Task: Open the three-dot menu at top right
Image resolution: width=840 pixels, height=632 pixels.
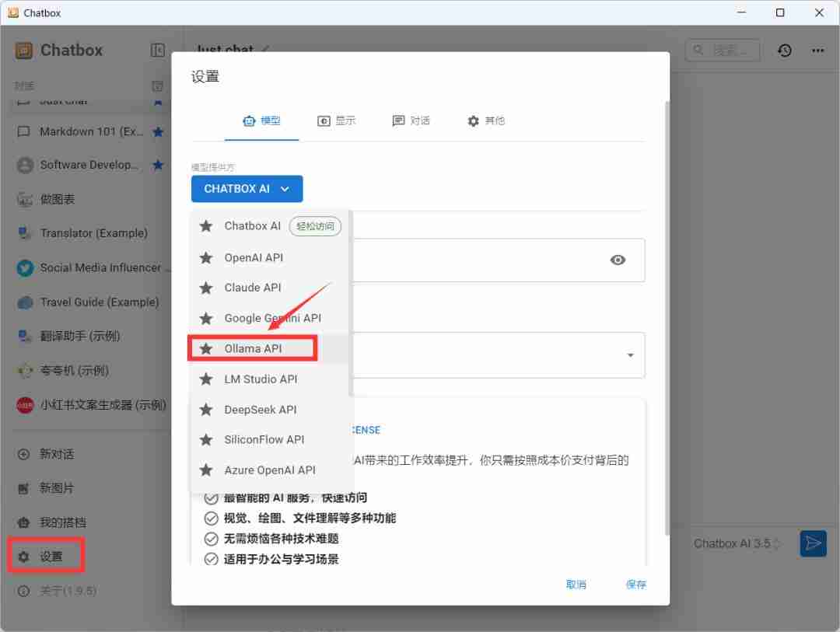Action: (x=818, y=50)
